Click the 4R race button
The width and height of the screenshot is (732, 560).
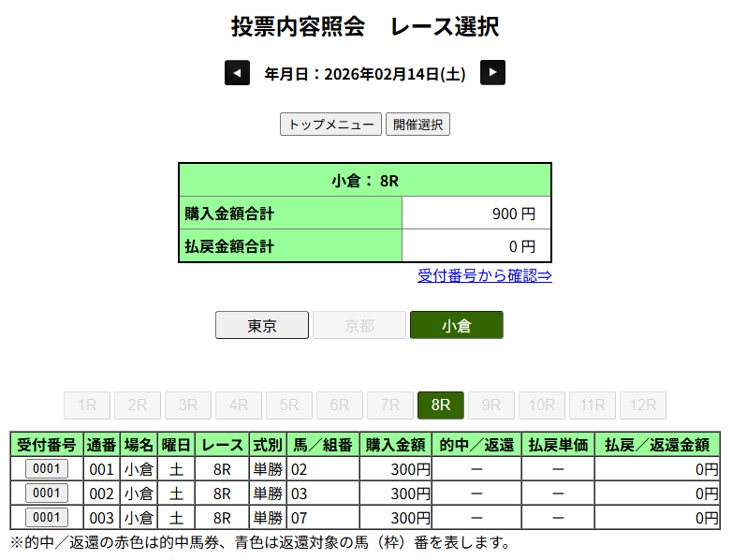tap(239, 405)
